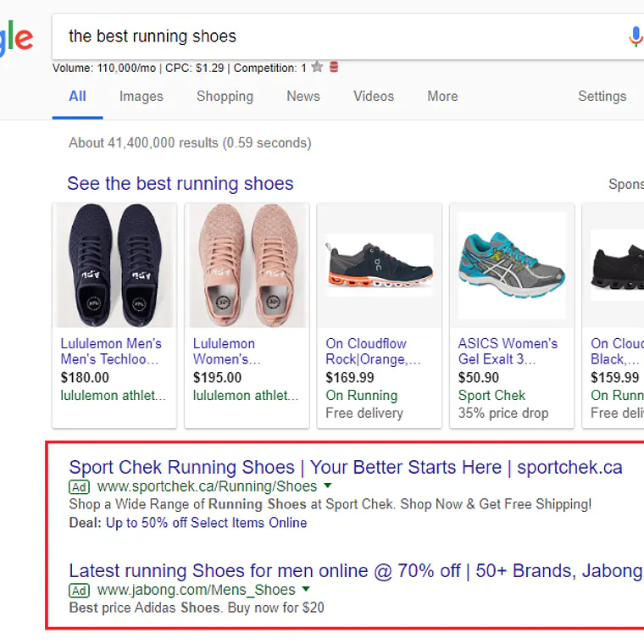Expand the dropdown arrow next to jabong.com URL
The height and width of the screenshot is (644, 644).
[306, 589]
